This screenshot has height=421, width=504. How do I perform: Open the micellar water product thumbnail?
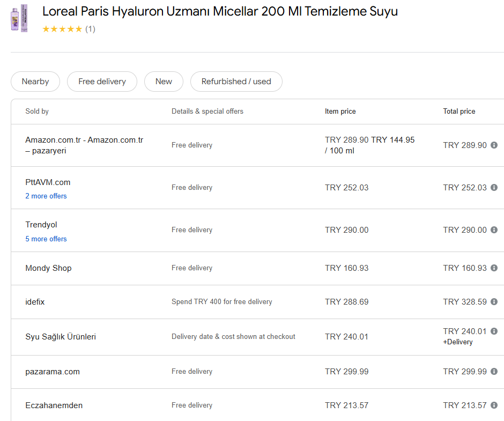point(19,18)
